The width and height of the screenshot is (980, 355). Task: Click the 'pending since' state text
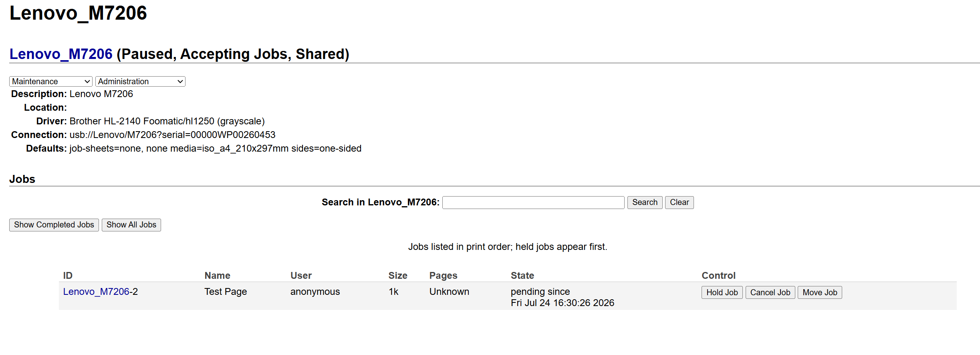[x=540, y=292]
